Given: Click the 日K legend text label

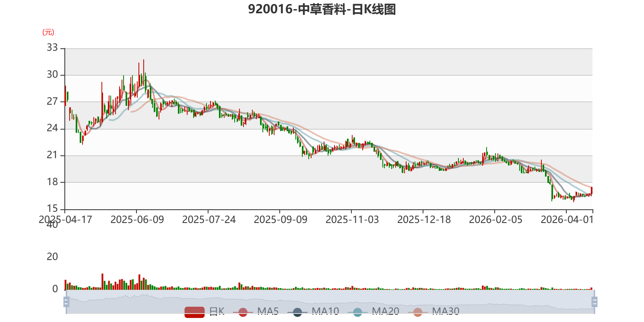Looking at the screenshot, I should [217, 312].
